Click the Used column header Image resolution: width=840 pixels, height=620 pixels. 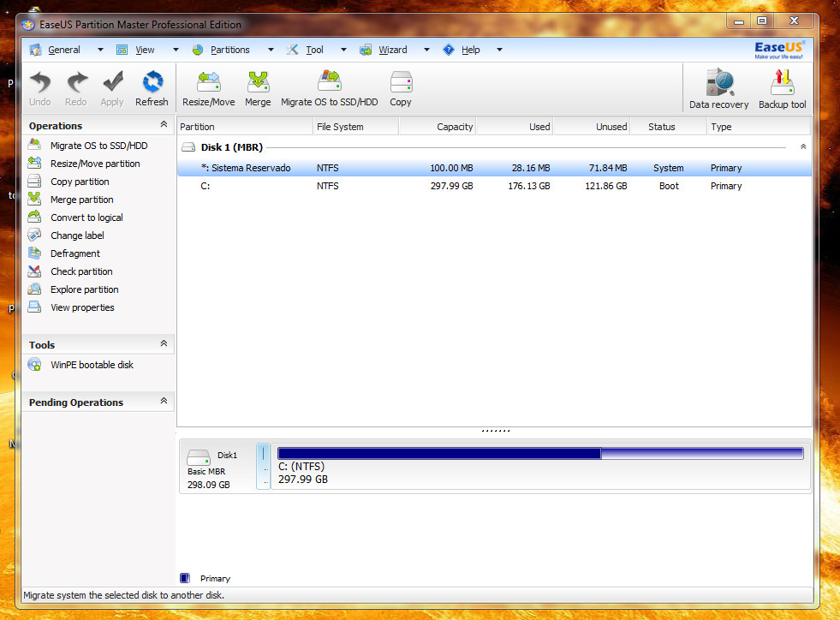click(x=515, y=127)
